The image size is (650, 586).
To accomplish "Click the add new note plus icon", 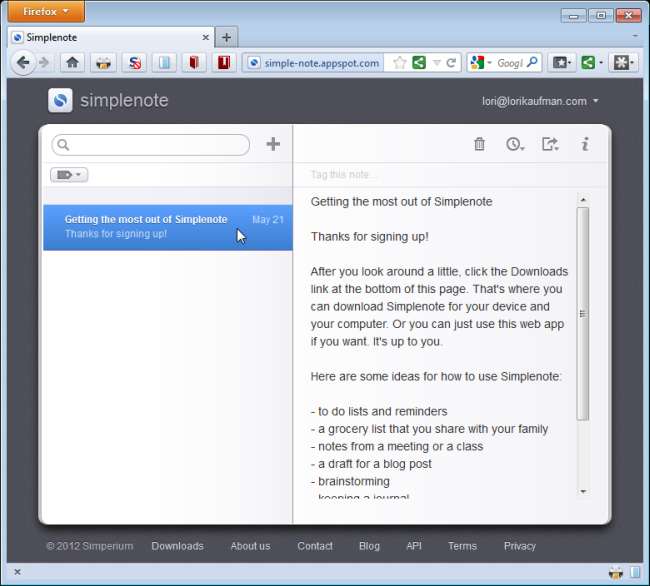I will pyautogui.click(x=273, y=144).
